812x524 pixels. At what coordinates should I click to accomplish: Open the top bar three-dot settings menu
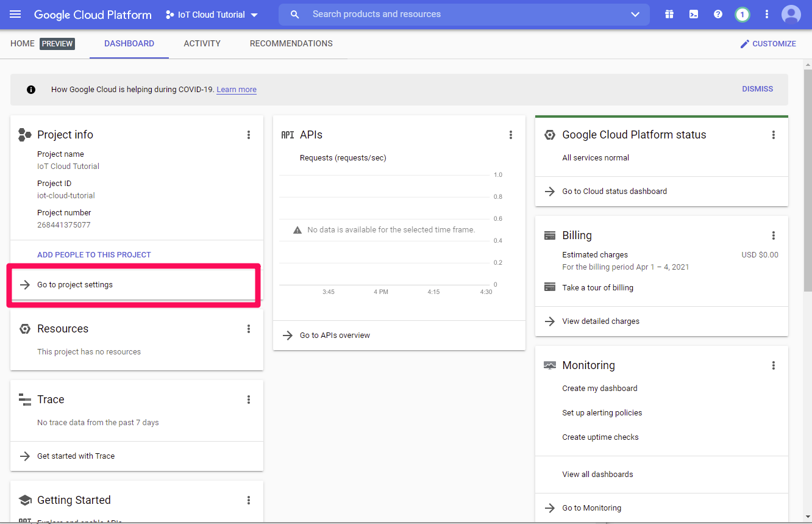pos(767,14)
